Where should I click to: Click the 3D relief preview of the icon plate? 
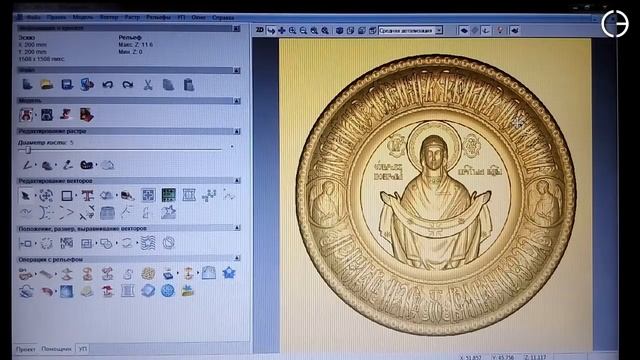coord(436,195)
